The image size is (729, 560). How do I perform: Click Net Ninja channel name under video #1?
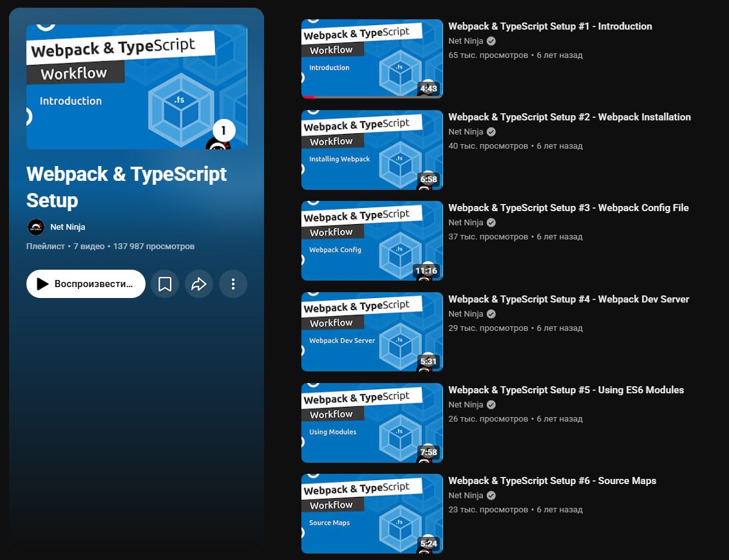pos(466,41)
